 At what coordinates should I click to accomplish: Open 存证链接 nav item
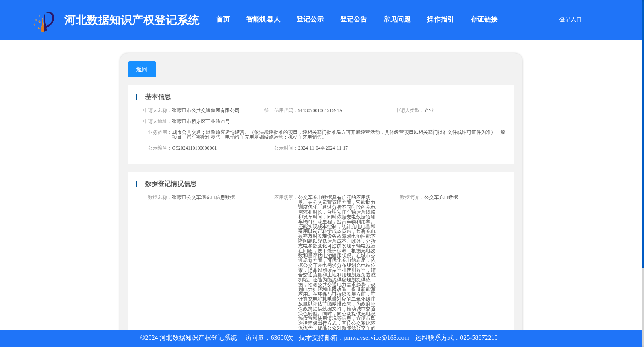(x=484, y=19)
